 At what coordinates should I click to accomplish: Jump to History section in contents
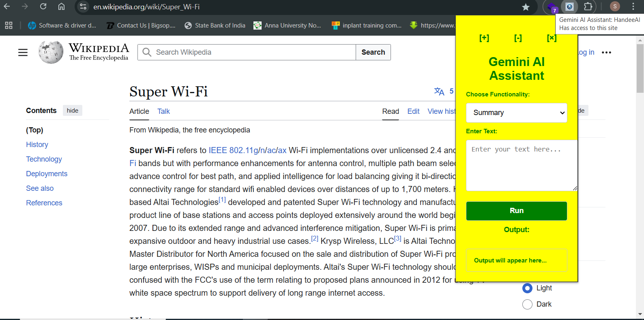(37, 145)
